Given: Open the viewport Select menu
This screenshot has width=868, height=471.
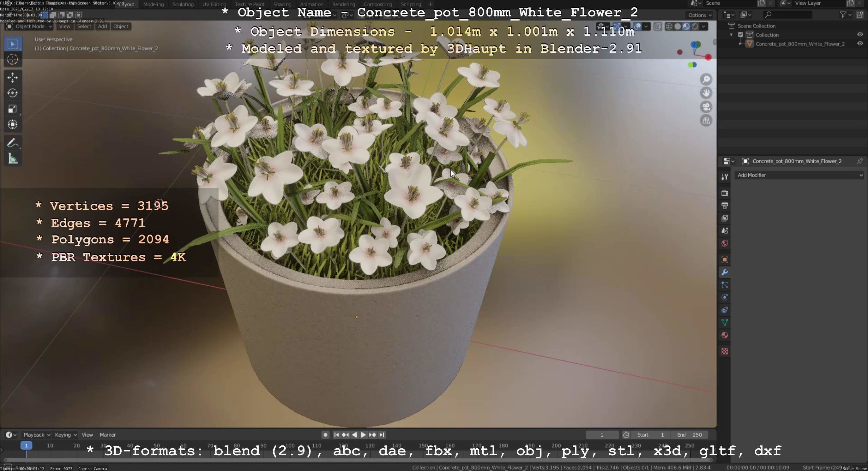Looking at the screenshot, I should [x=84, y=27].
